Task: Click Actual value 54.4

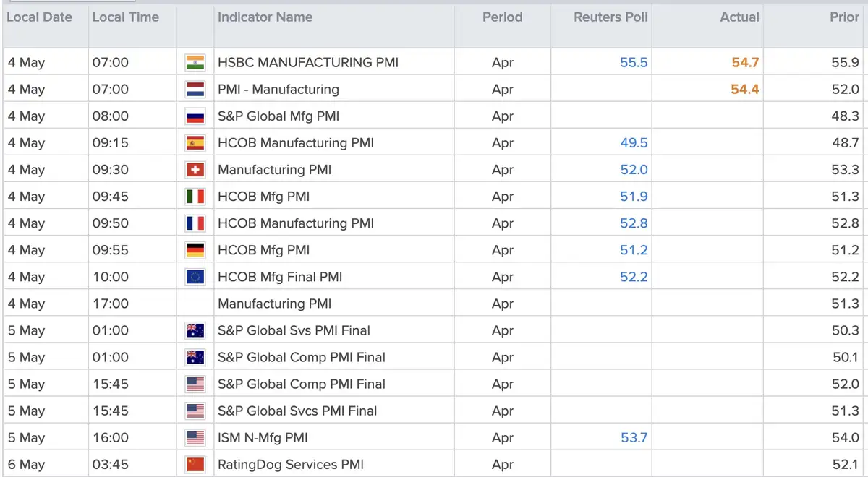Action: point(745,90)
